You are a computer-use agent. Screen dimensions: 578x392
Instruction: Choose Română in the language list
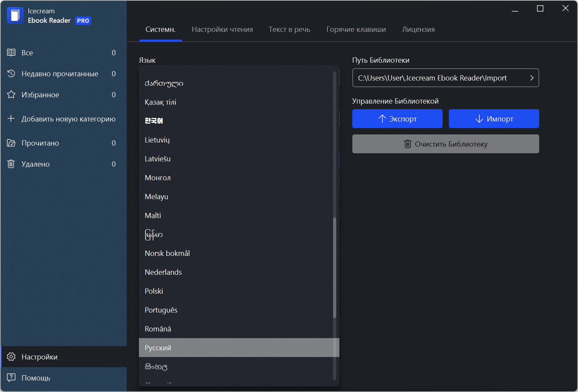239,329
